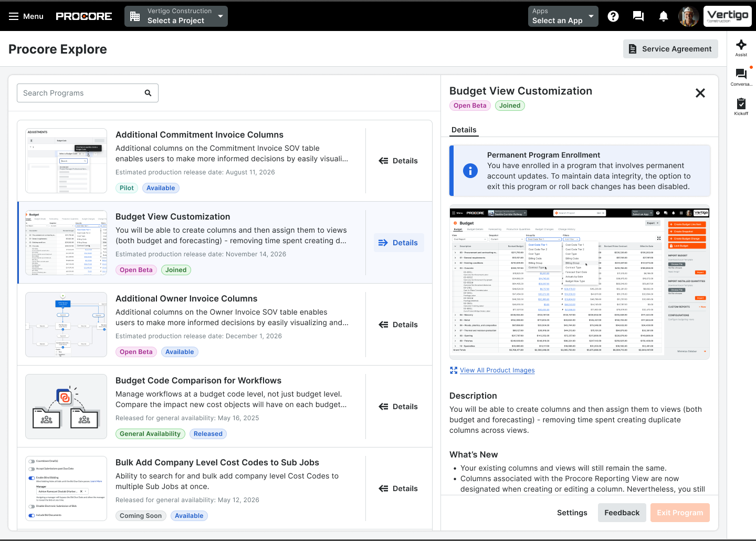Viewport: 756px width, 541px height.
Task: Click the What's New heading
Action: [474, 455]
